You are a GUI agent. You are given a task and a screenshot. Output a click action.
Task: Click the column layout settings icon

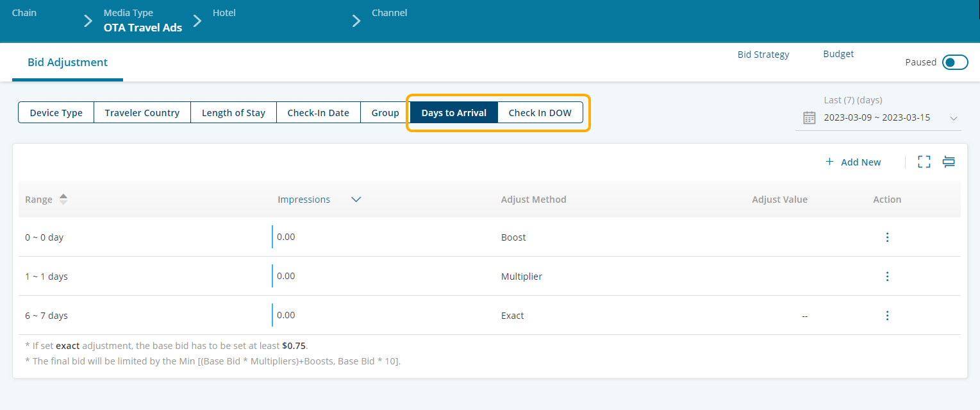949,162
